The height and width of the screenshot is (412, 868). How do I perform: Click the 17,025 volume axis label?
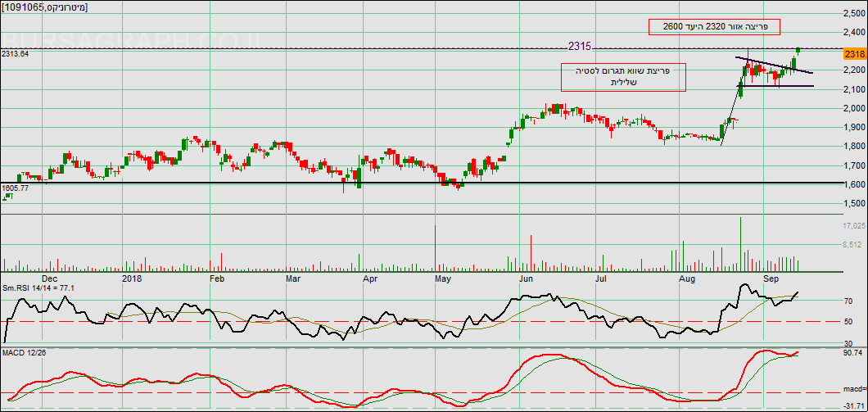click(854, 225)
